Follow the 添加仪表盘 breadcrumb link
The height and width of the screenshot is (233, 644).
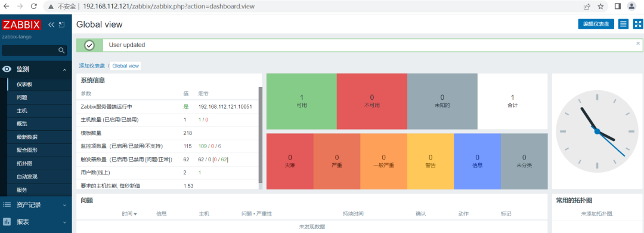pyautogui.click(x=92, y=66)
